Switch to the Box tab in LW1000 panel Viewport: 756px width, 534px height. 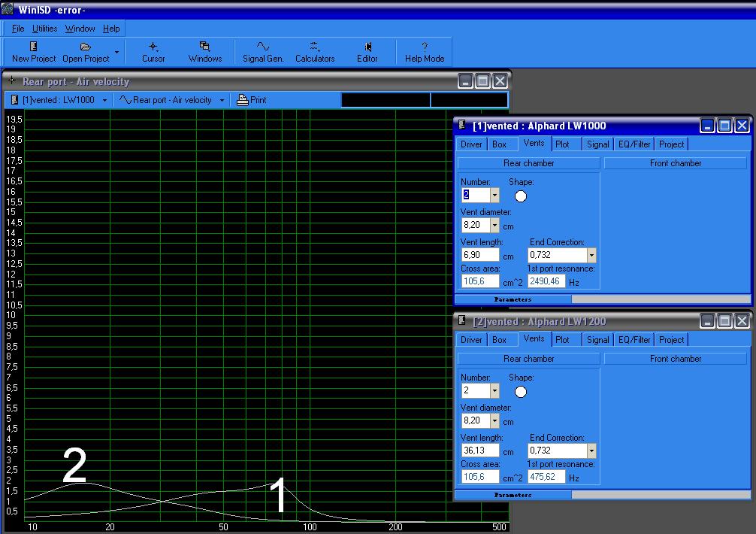pos(499,144)
